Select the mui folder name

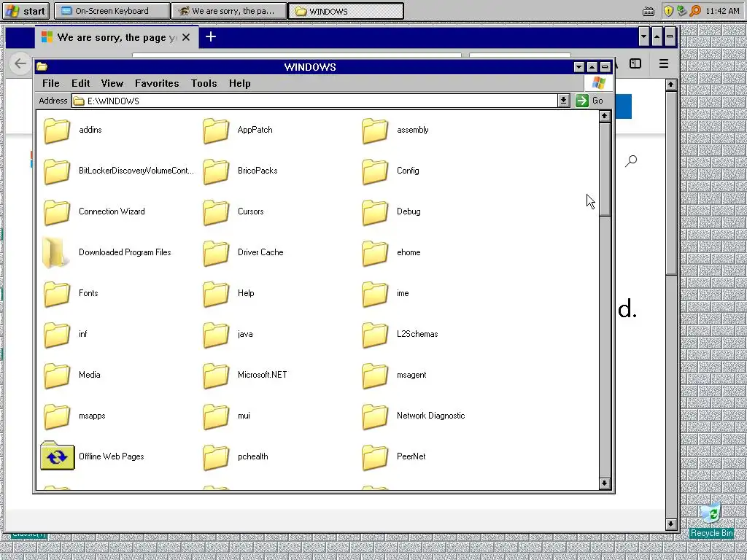pos(244,416)
